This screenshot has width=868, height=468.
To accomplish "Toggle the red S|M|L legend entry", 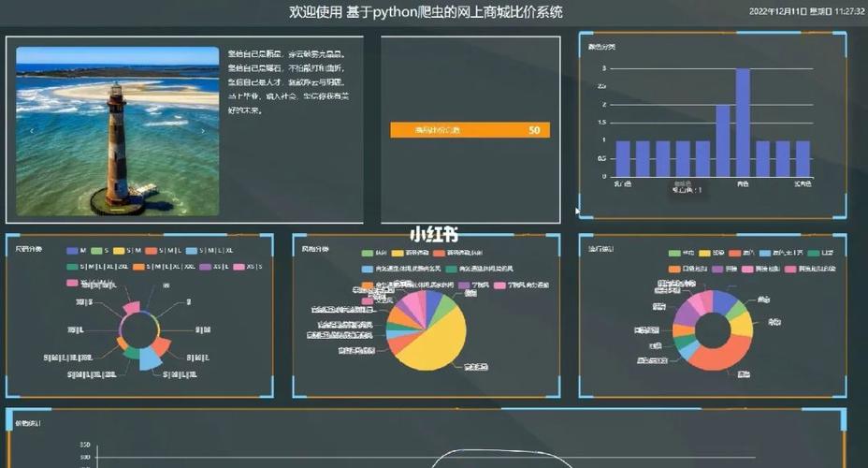I will (x=163, y=250).
